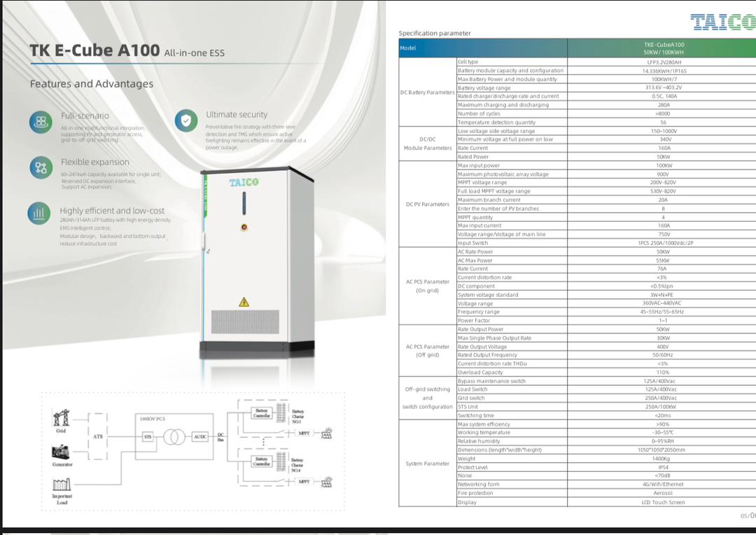The image size is (756, 535).
Task: Click the Features and Advantages heading
Action: [91, 84]
